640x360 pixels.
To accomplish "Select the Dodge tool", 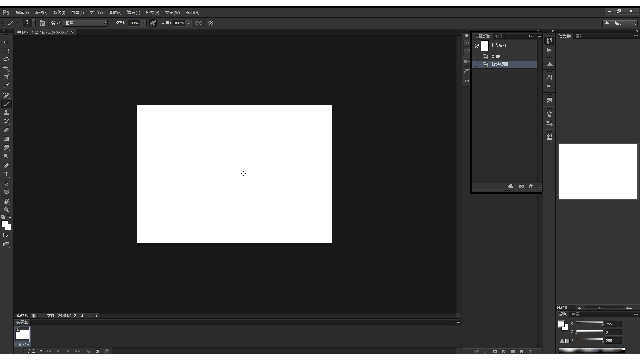I will pos(6,156).
